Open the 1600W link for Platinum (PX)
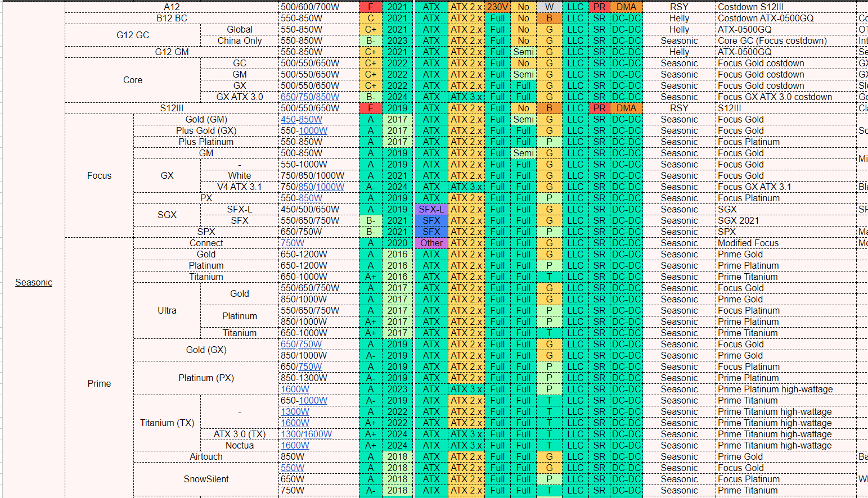Screen dimensions: 868x498 point(295,389)
